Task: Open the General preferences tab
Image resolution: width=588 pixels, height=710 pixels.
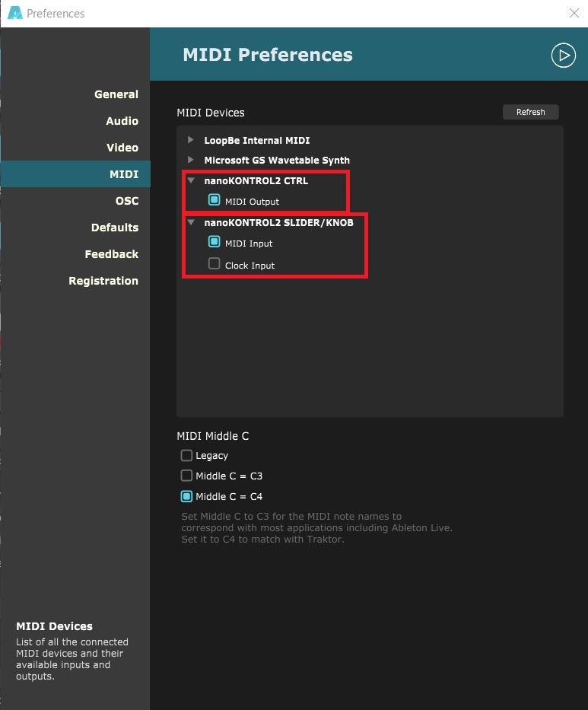Action: 116,94
